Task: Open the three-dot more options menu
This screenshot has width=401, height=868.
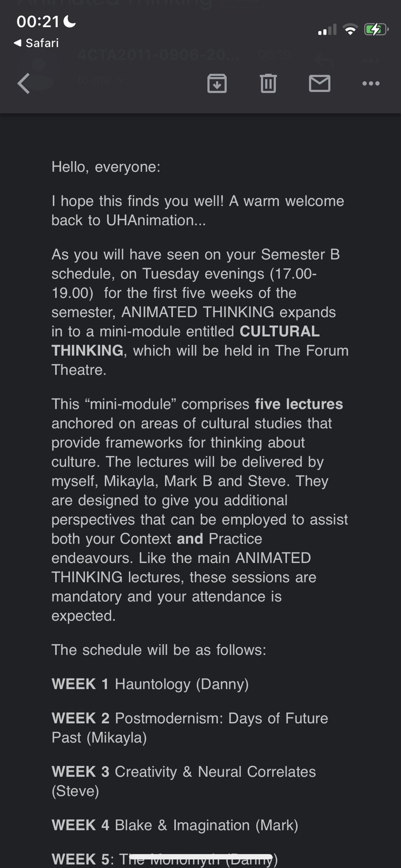Action: [371, 83]
